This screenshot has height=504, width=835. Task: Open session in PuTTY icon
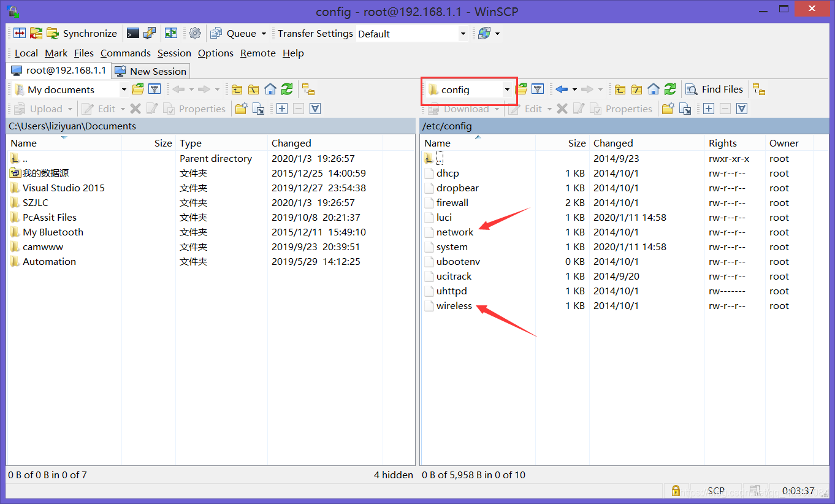click(149, 33)
